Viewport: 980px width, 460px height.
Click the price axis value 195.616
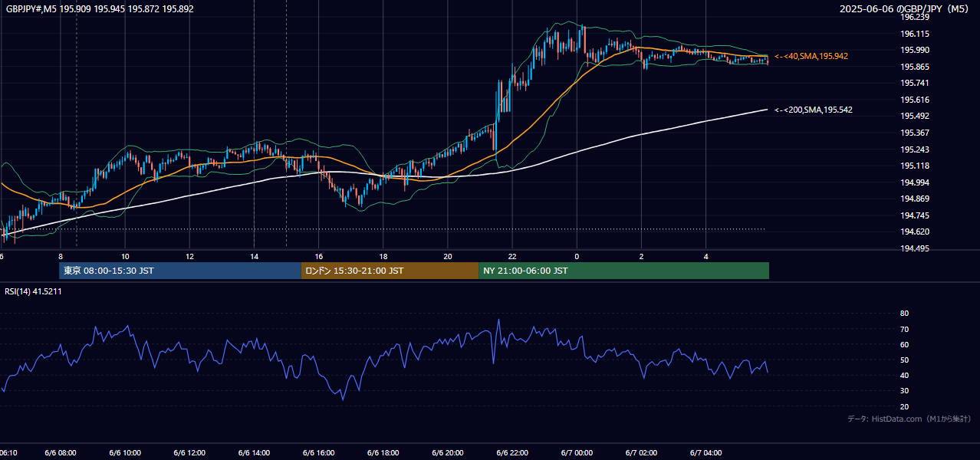click(915, 100)
